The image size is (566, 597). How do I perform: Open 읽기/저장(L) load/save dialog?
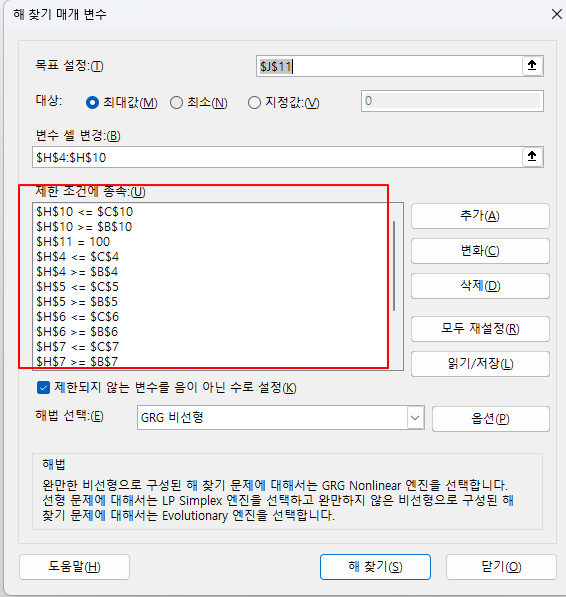click(480, 364)
